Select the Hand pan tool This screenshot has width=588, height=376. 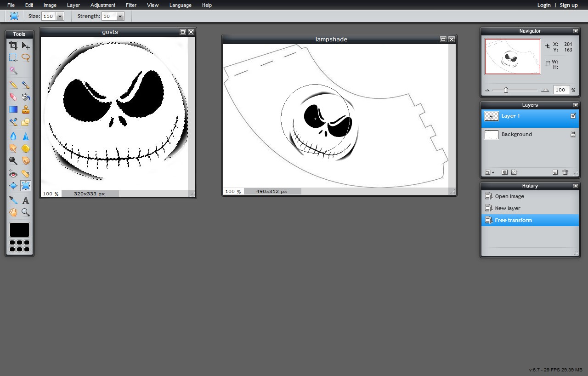point(13,212)
